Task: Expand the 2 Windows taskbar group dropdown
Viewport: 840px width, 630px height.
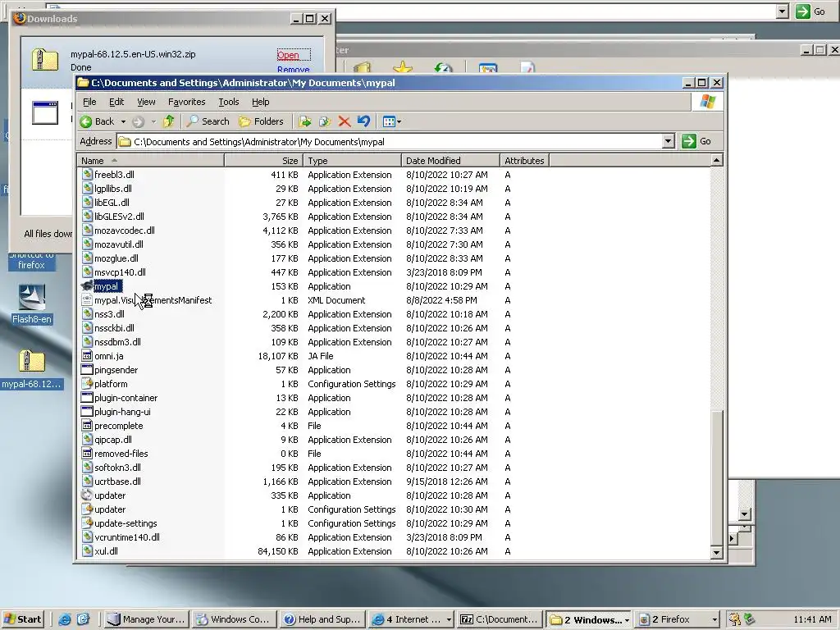Action: point(627,620)
